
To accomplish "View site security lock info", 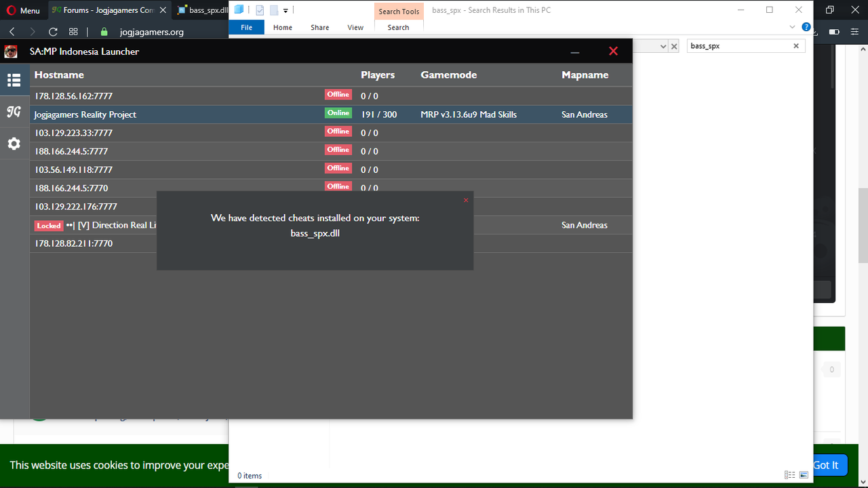I will tap(104, 32).
